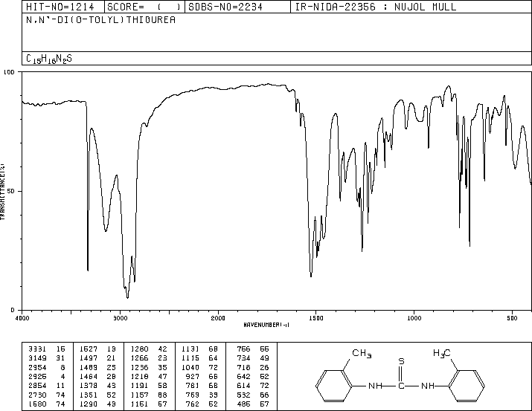Click the WAVENUMBER x-axis title

(x=266, y=325)
